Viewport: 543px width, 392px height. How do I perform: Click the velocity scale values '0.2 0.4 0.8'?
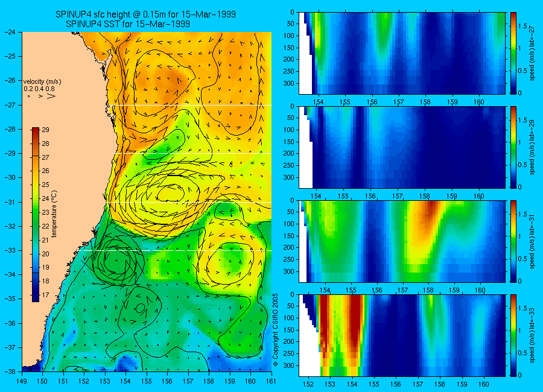click(x=39, y=89)
